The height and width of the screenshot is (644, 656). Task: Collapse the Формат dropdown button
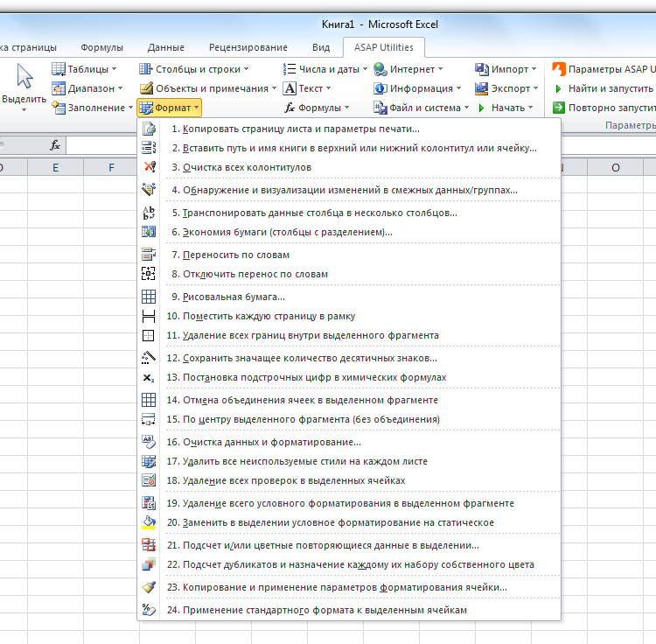pyautogui.click(x=170, y=108)
